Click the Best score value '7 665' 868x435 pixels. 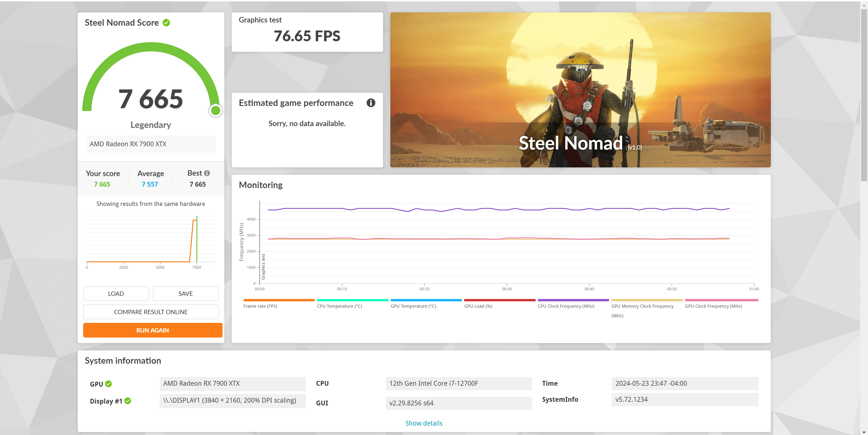[197, 184]
